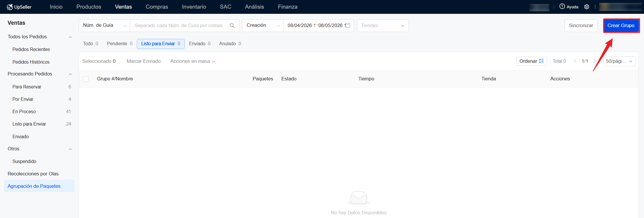This screenshot has height=218, width=644.
Task: Collapse Procesando Pedidos section
Action: click(70, 74)
